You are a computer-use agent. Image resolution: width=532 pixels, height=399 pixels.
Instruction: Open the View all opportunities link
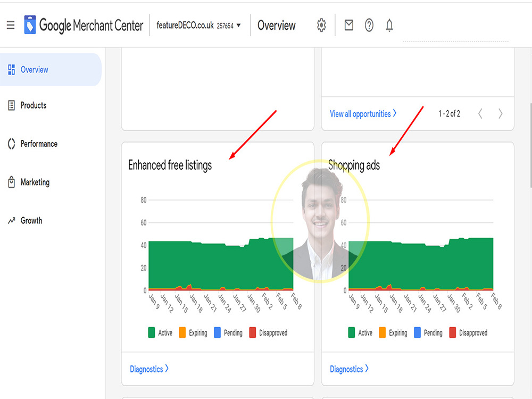point(363,114)
